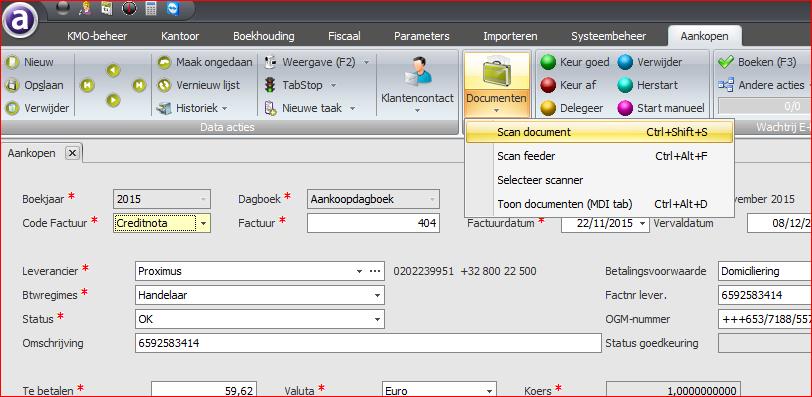Switch to the KMO-beheer ribbon tab
Image resolution: width=812 pixels, height=397 pixels.
tap(97, 36)
